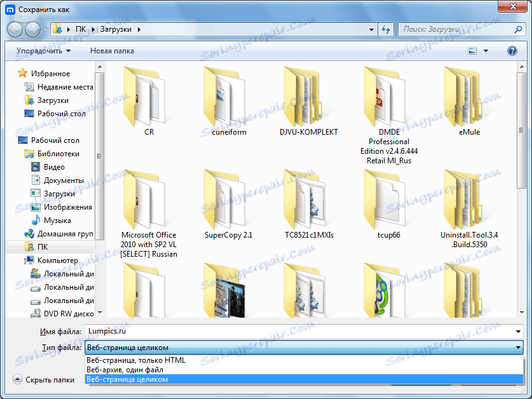The height and width of the screenshot is (399, 532).
Task: Click the refresh icon next to address bar
Action: click(x=386, y=29)
